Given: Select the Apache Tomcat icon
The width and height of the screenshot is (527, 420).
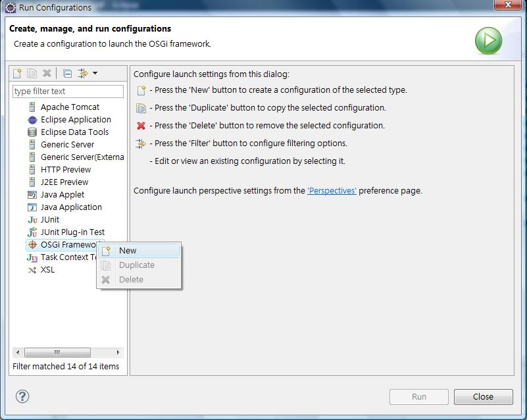Looking at the screenshot, I should [32, 107].
